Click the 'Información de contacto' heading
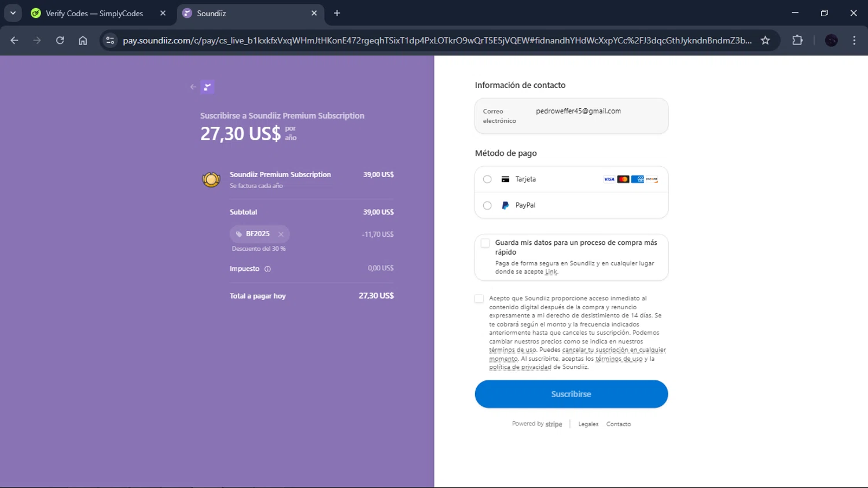The image size is (868, 488). (x=520, y=85)
